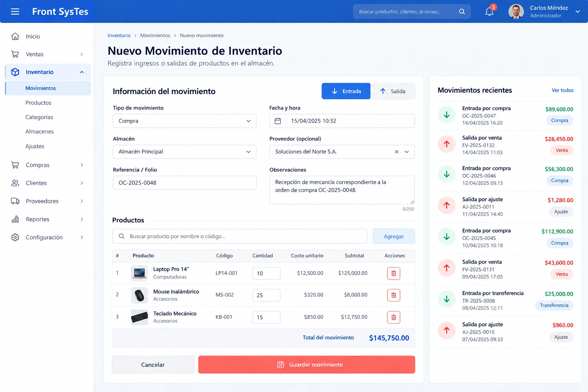Open the Almacén dropdown
The width and height of the screenshot is (588, 392).
coord(185,152)
